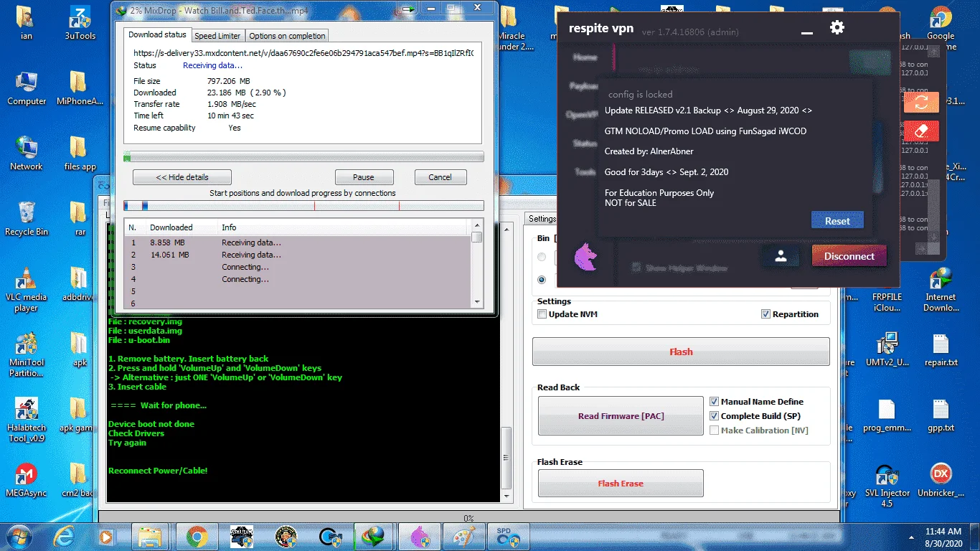Click Read Firmware [PAC] button

tap(621, 416)
